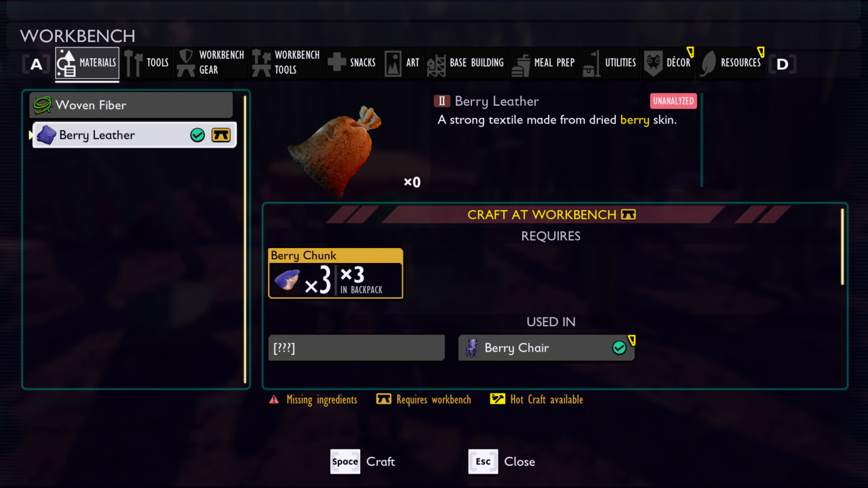868x488 pixels.
Task: Select the Materials category icon
Action: (x=66, y=63)
